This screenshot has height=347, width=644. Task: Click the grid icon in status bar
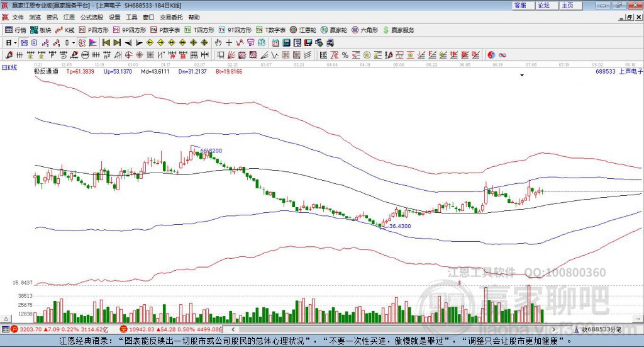coord(5,329)
